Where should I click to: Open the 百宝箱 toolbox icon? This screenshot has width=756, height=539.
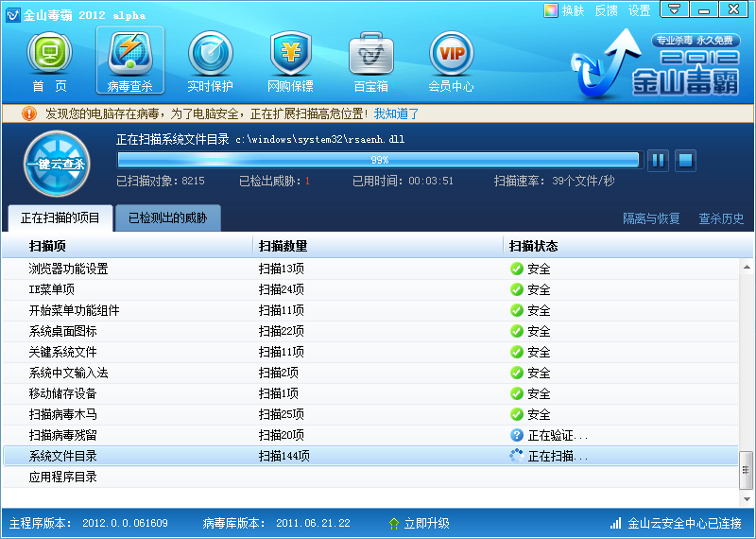[370, 61]
